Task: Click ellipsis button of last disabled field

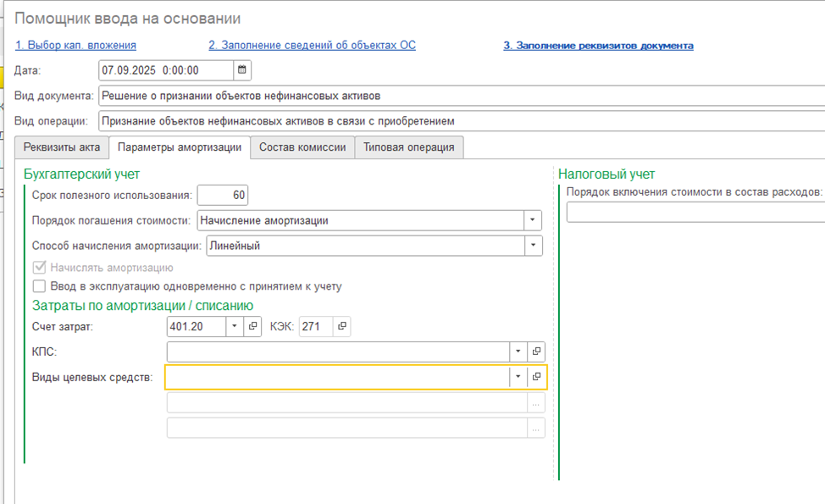Action: (x=536, y=429)
